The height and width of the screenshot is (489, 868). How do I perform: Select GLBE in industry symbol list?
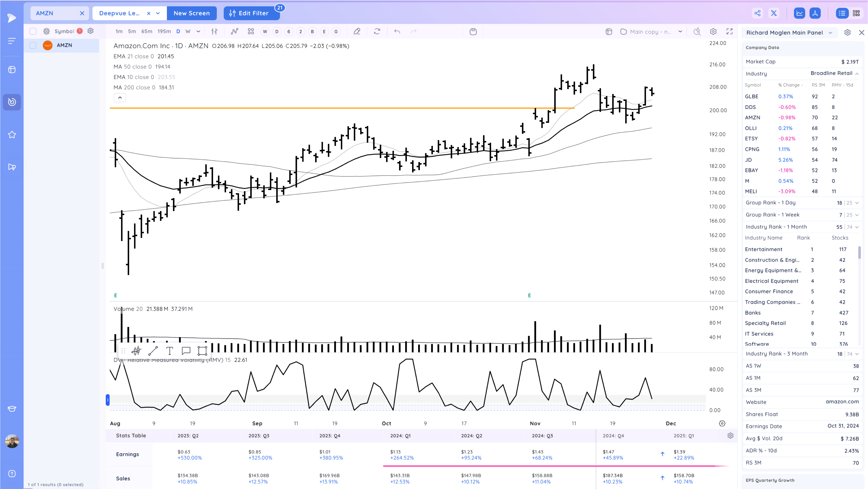(752, 96)
